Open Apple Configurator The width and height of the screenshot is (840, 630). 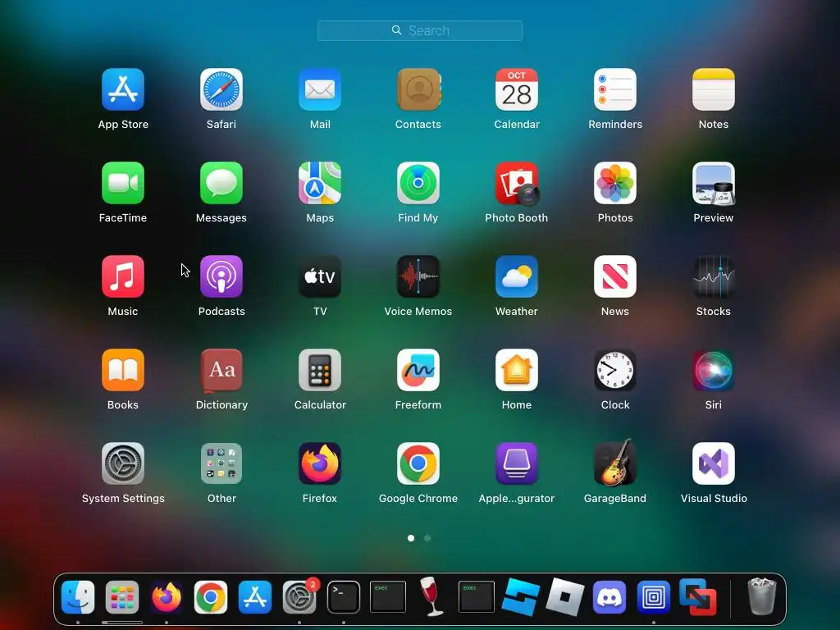tap(517, 463)
